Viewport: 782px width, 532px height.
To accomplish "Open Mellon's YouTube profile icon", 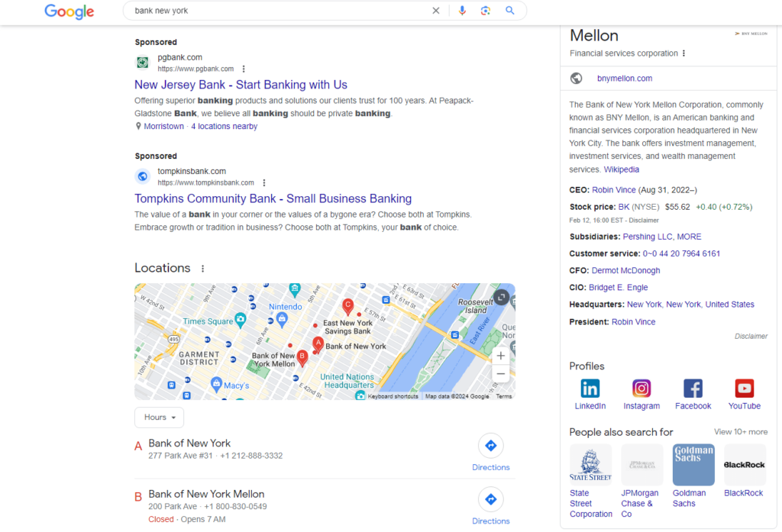I will click(744, 389).
